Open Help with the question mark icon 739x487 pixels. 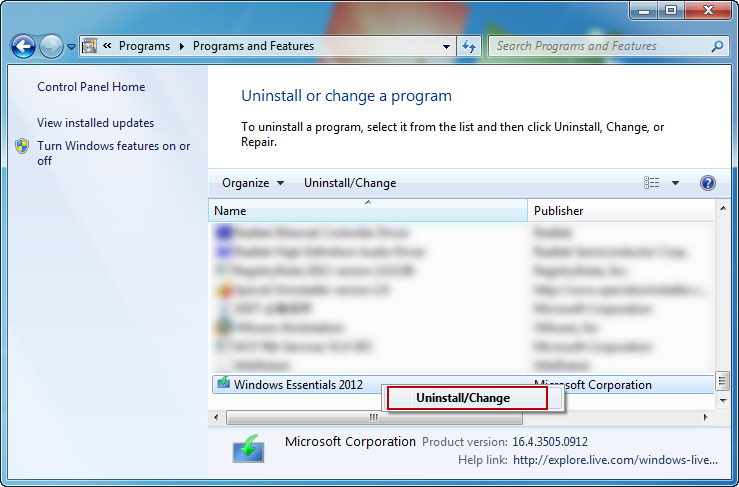(707, 183)
